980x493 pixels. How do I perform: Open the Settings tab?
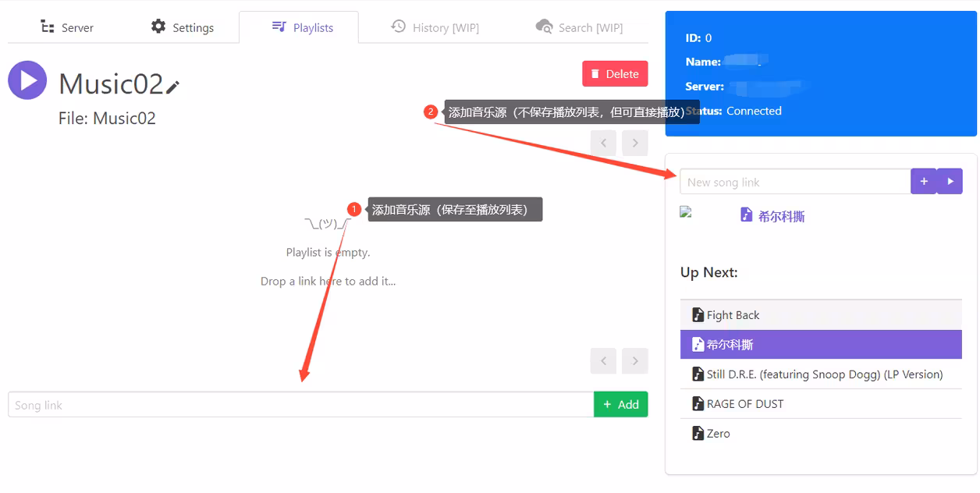182,27
